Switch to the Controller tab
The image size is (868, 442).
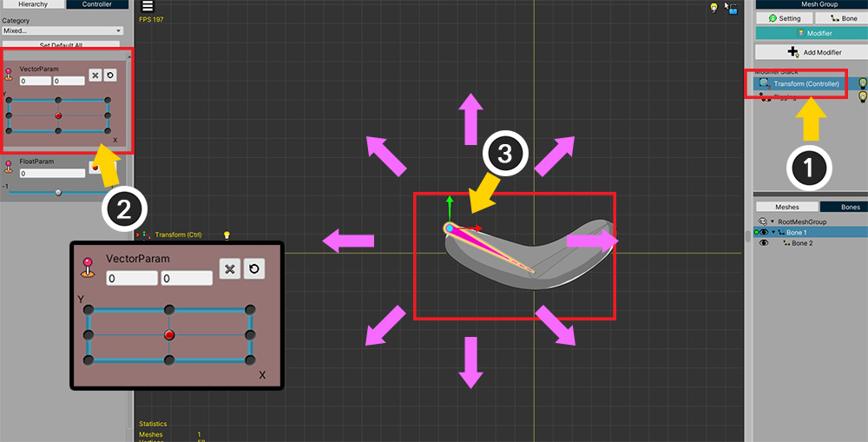click(x=97, y=4)
